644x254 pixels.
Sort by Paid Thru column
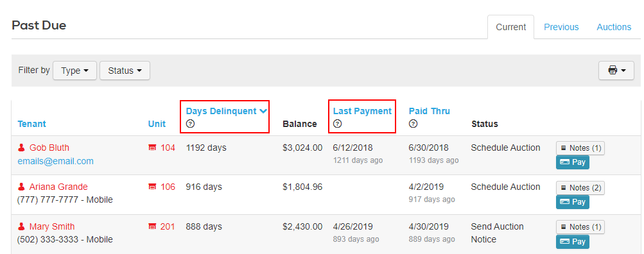[429, 111]
